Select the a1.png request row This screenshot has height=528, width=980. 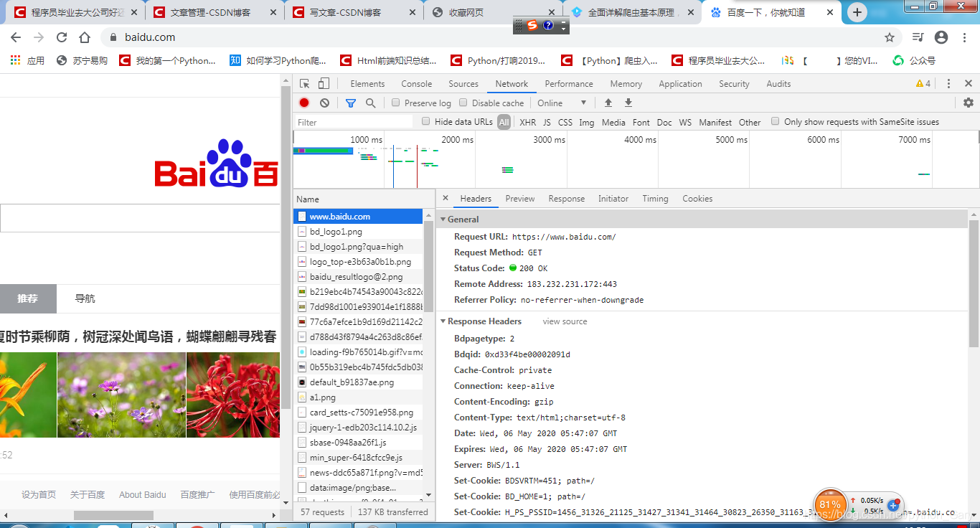click(358, 397)
